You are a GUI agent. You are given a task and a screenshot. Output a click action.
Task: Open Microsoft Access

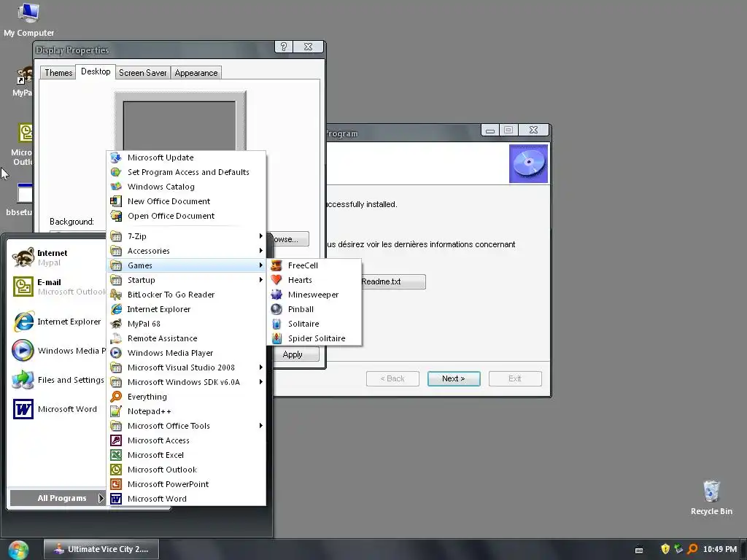(x=186, y=440)
